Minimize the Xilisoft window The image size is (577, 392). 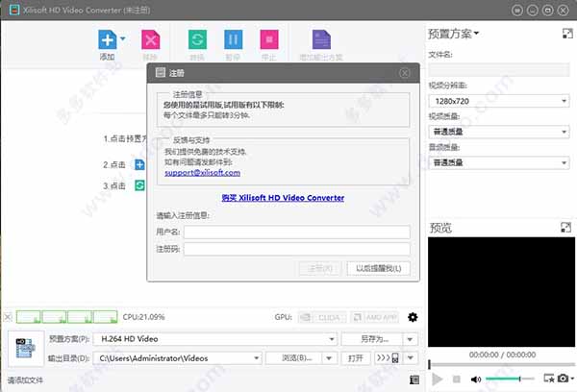click(x=533, y=11)
